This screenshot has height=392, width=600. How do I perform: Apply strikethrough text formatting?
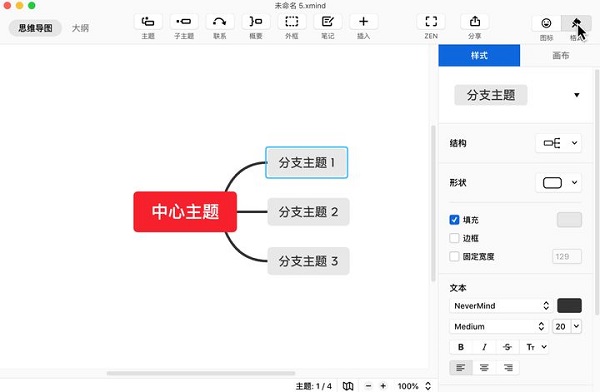507,347
